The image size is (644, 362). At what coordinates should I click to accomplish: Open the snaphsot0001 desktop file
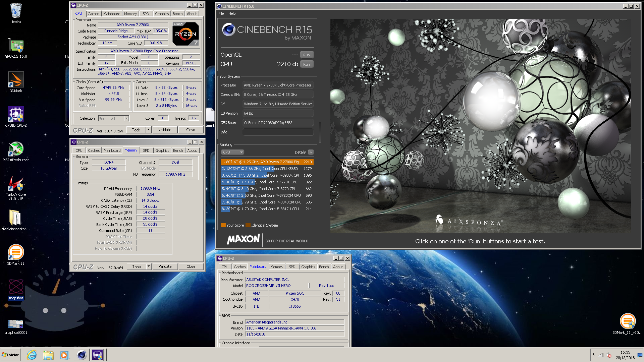tap(16, 326)
